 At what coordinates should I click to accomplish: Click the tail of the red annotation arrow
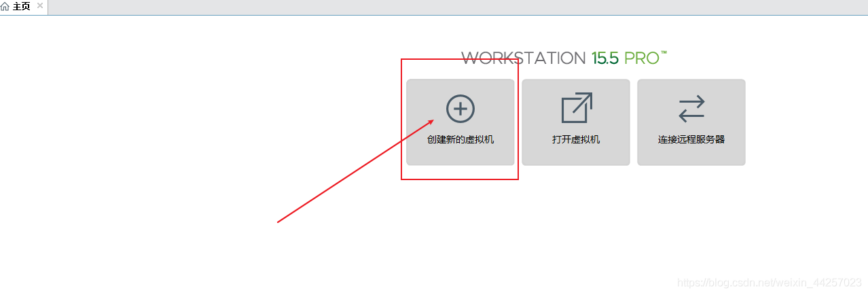point(278,222)
